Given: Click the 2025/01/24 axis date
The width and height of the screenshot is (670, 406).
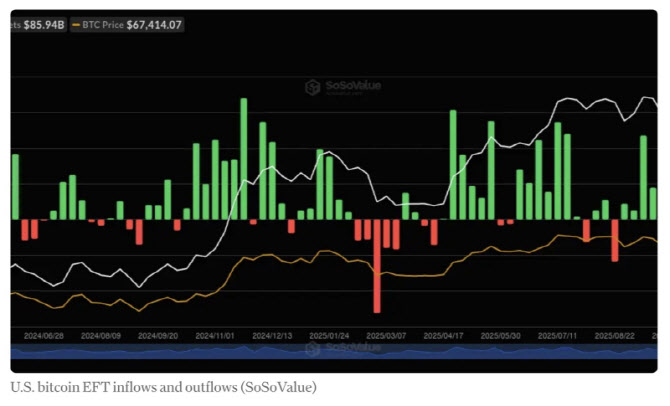Looking at the screenshot, I should click(x=329, y=336).
